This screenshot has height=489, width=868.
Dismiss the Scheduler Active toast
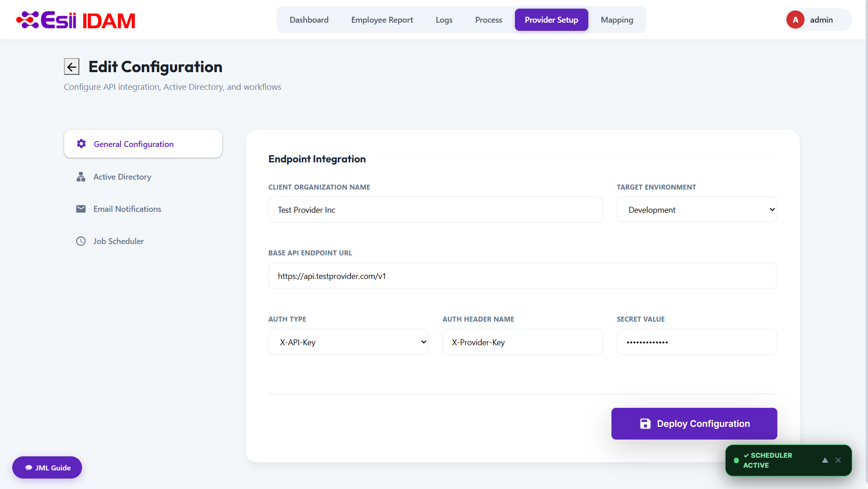click(x=838, y=460)
